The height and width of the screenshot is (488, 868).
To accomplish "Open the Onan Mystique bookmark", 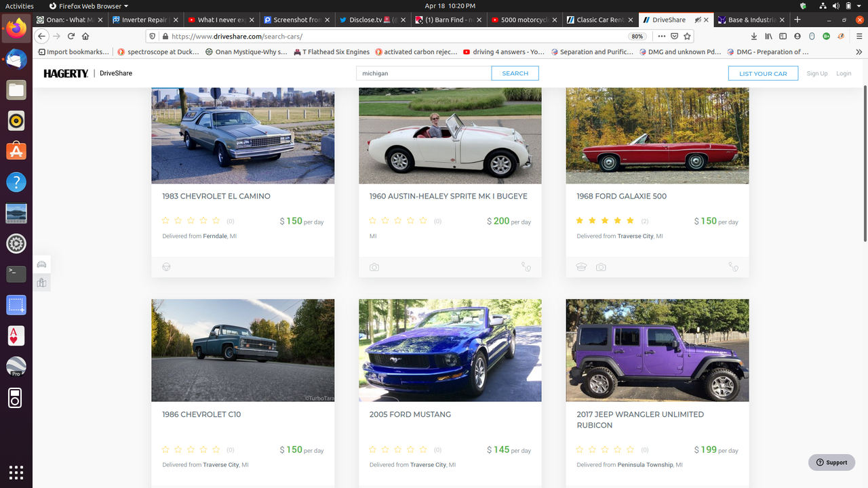I will [x=246, y=52].
